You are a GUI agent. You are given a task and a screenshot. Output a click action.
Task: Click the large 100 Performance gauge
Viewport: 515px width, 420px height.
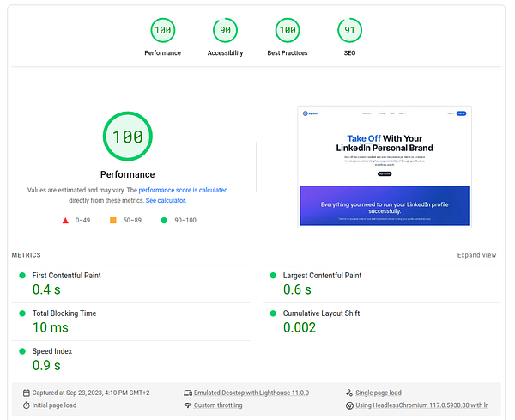[x=128, y=137]
